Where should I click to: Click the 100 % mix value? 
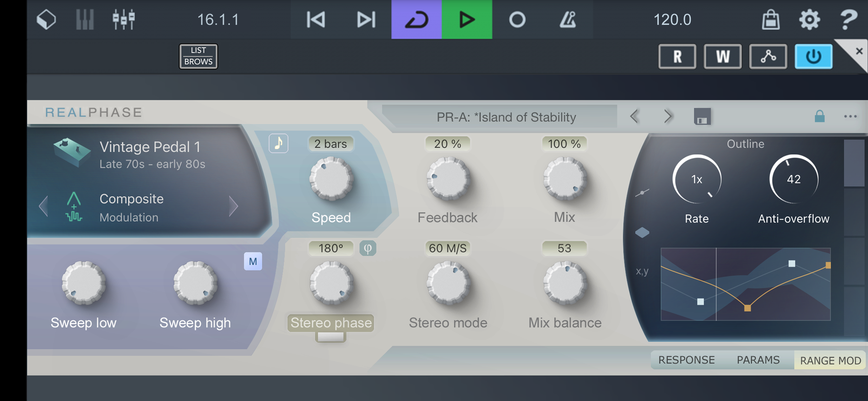tap(564, 144)
